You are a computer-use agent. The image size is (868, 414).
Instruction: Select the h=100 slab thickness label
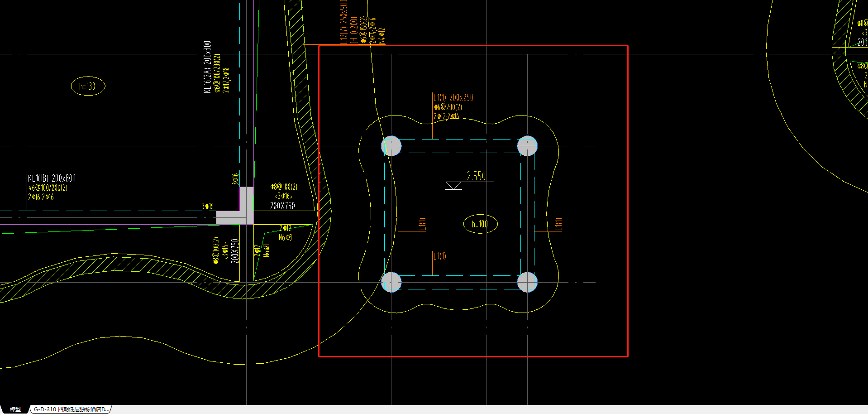pos(480,224)
